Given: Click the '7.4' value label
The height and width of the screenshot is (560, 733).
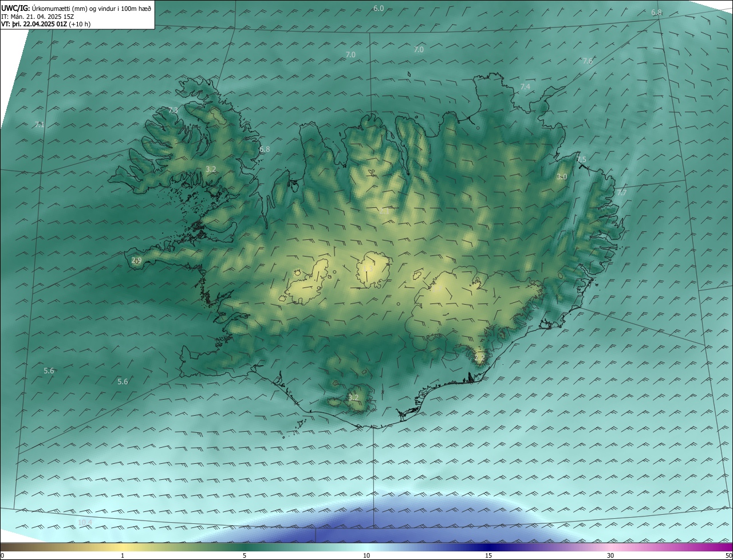Looking at the screenshot, I should coord(525,86).
